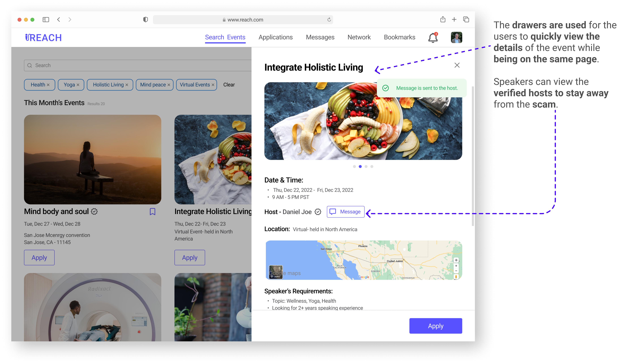Open a new tab with the plus icon

[x=454, y=19]
